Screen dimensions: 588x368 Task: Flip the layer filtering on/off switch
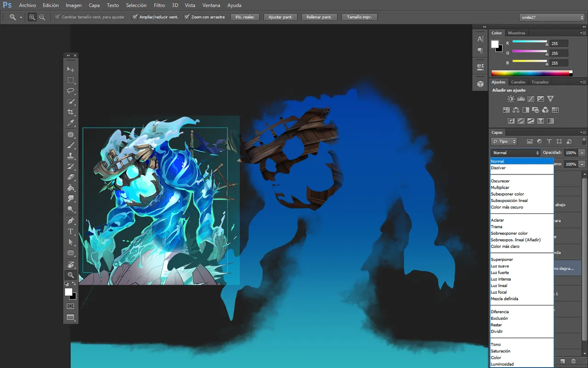click(584, 141)
